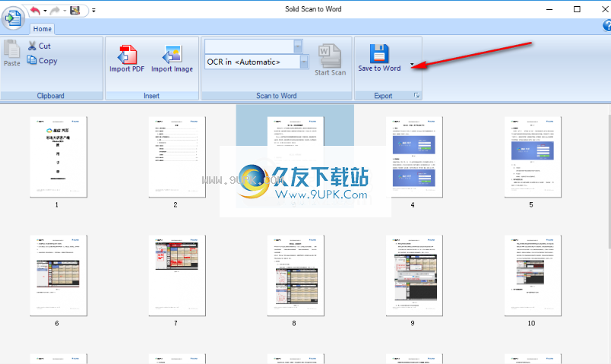This screenshot has width=611, height=364.
Task: Select page 10 thumbnail
Action: click(533, 276)
